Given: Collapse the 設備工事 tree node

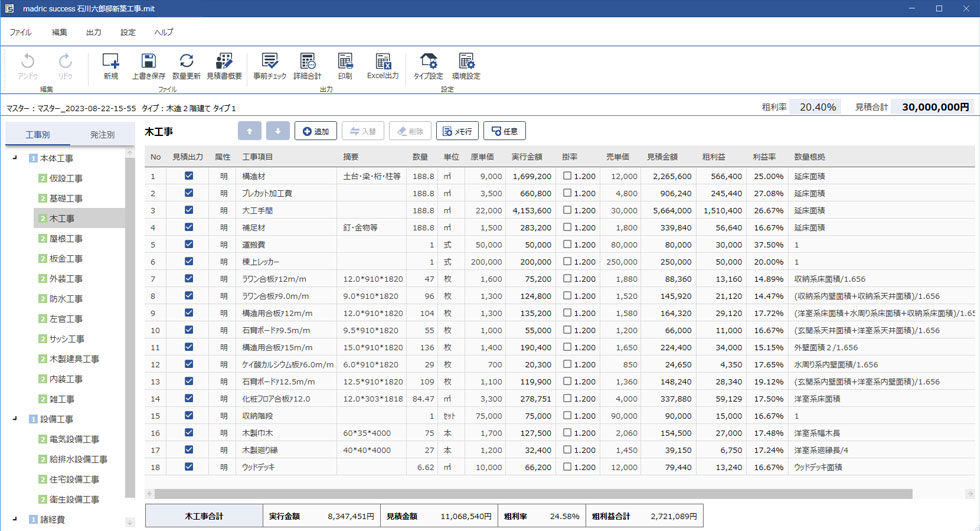Looking at the screenshot, I should coord(15,419).
